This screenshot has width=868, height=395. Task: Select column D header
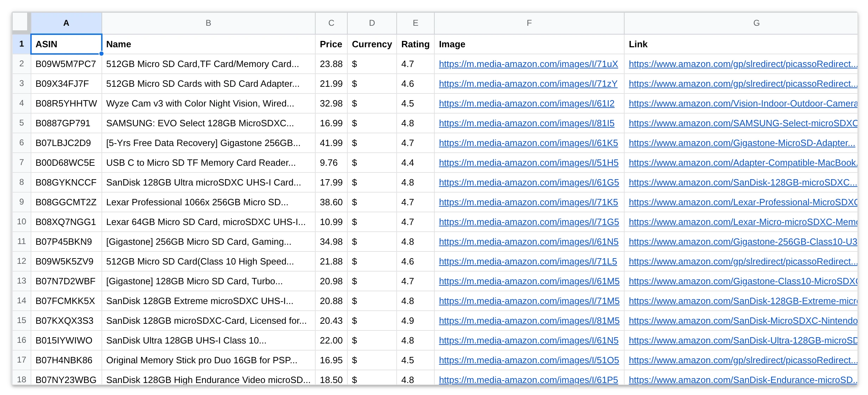[x=372, y=23]
